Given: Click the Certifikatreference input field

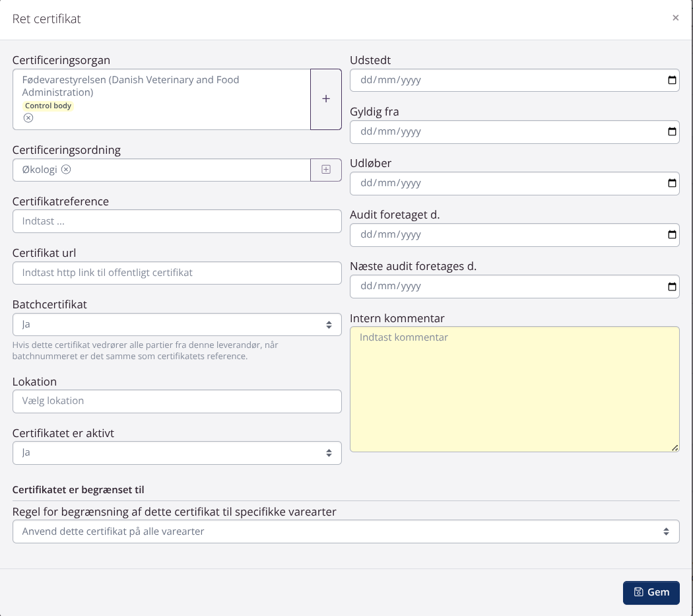Looking at the screenshot, I should pos(177,221).
